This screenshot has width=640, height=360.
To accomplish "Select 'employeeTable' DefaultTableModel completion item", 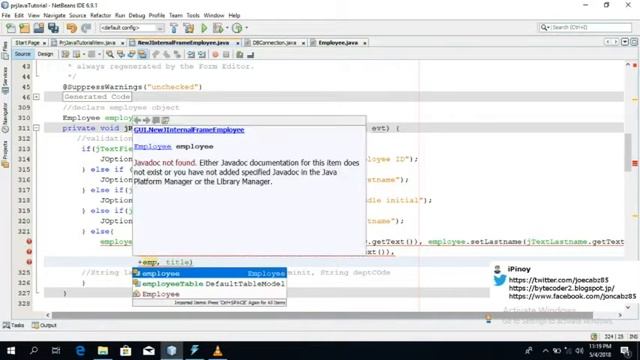I will pos(209,284).
